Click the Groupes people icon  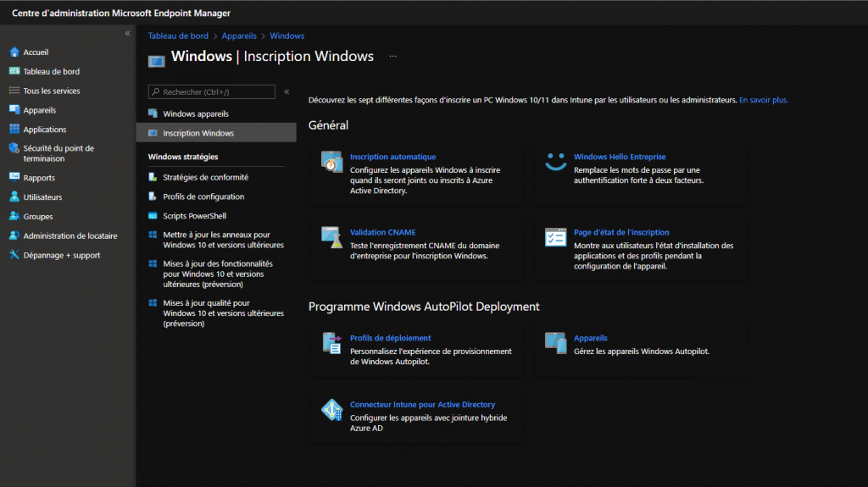(14, 216)
